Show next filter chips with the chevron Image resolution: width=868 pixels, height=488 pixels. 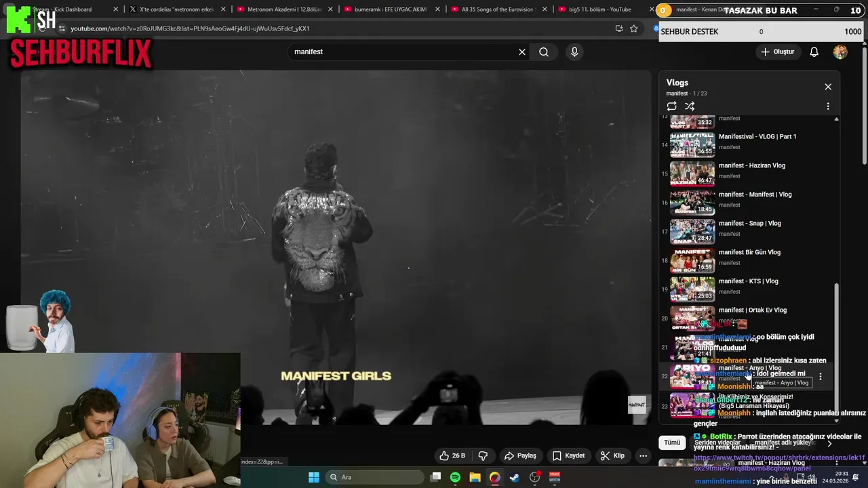[x=829, y=443]
